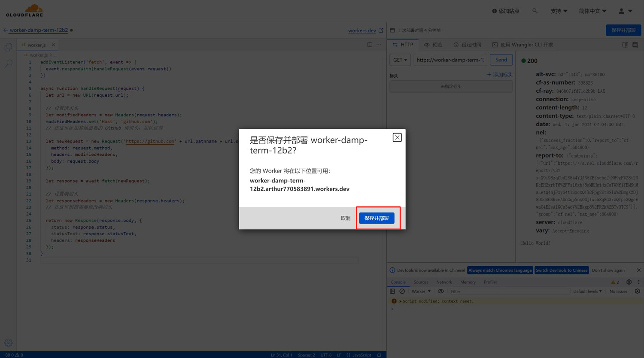Click the console Filter input
Viewport: 644px width, 358px height.
click(x=509, y=291)
